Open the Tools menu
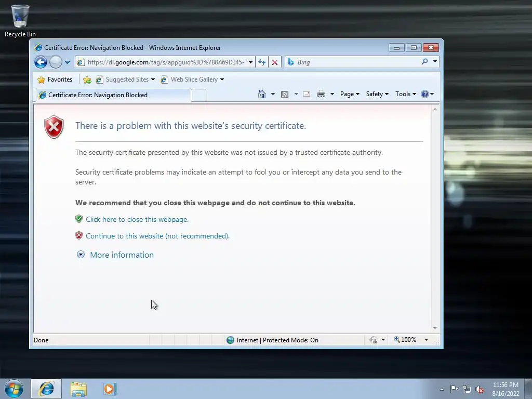Image resolution: width=532 pixels, height=399 pixels. [405, 94]
